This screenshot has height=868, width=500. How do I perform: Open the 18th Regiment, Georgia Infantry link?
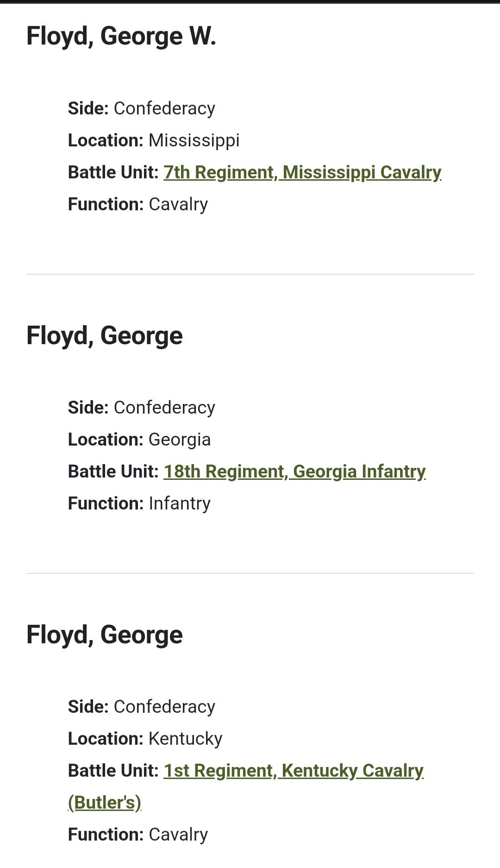(294, 472)
